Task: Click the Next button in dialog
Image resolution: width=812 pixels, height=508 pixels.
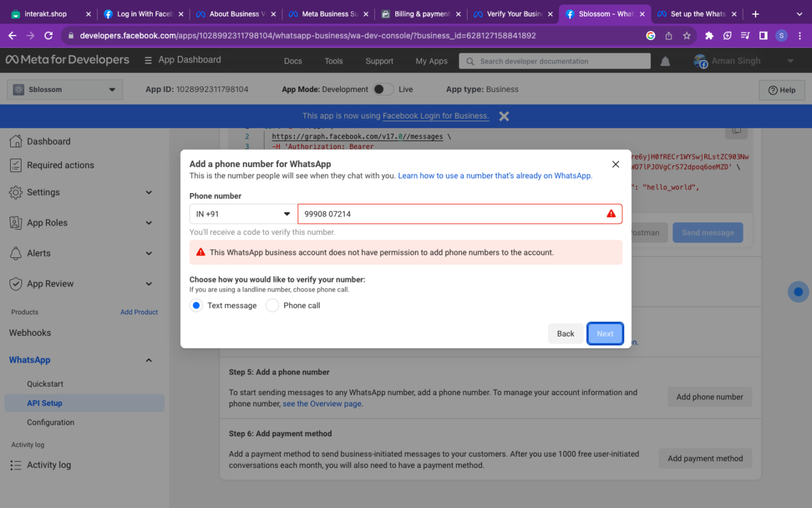Action: (x=605, y=333)
